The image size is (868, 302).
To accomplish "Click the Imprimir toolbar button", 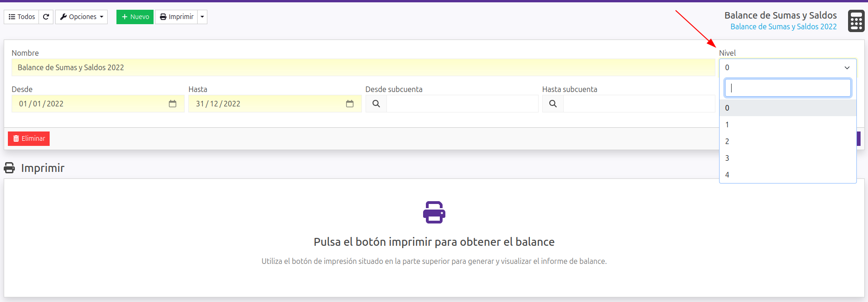I will [176, 17].
